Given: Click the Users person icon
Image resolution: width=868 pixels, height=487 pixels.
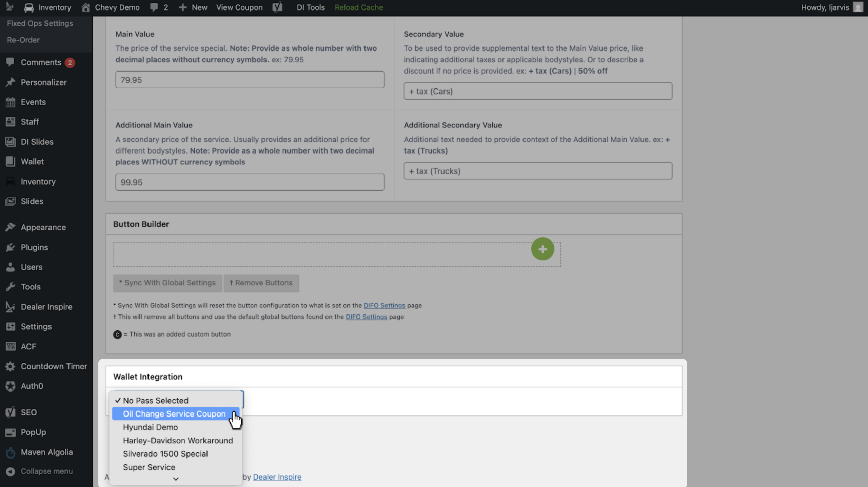Looking at the screenshot, I should (10, 267).
